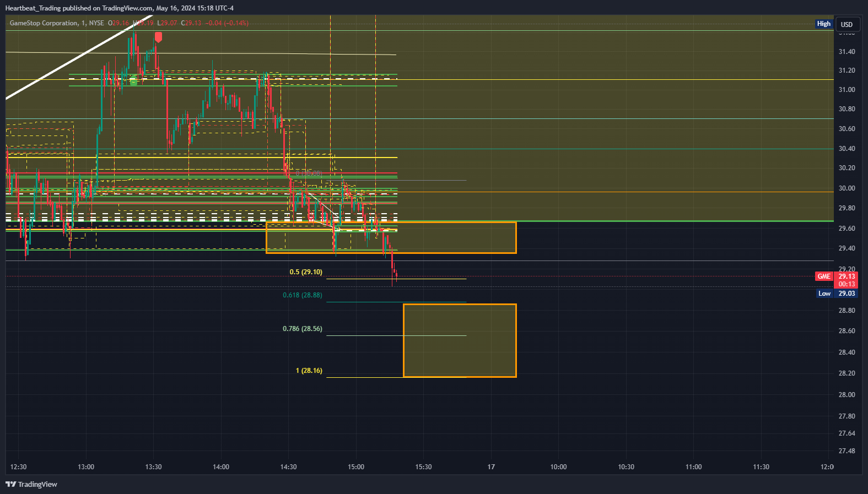Screen dimensions: 868x494
Task: Click the 15:00 time axis label
Action: [356, 467]
